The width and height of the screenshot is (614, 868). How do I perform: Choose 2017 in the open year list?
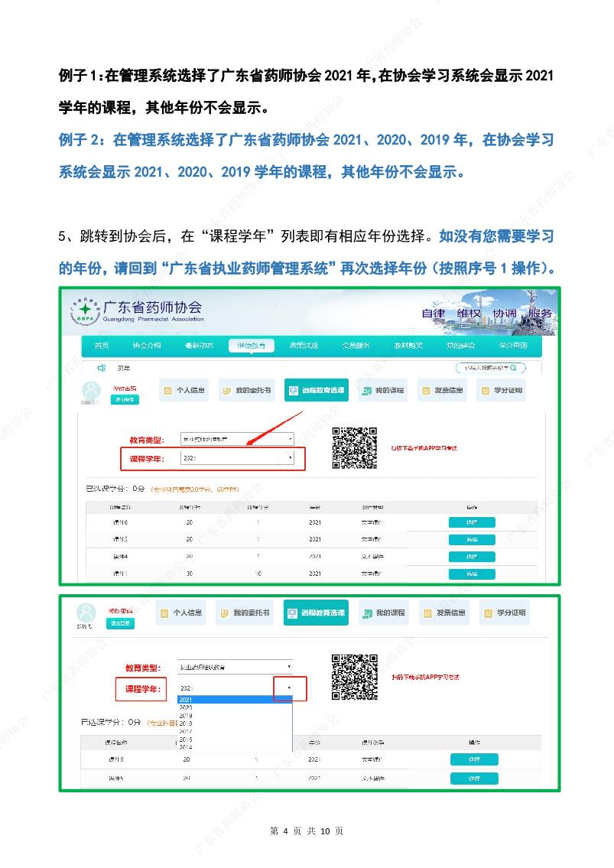click(x=234, y=731)
